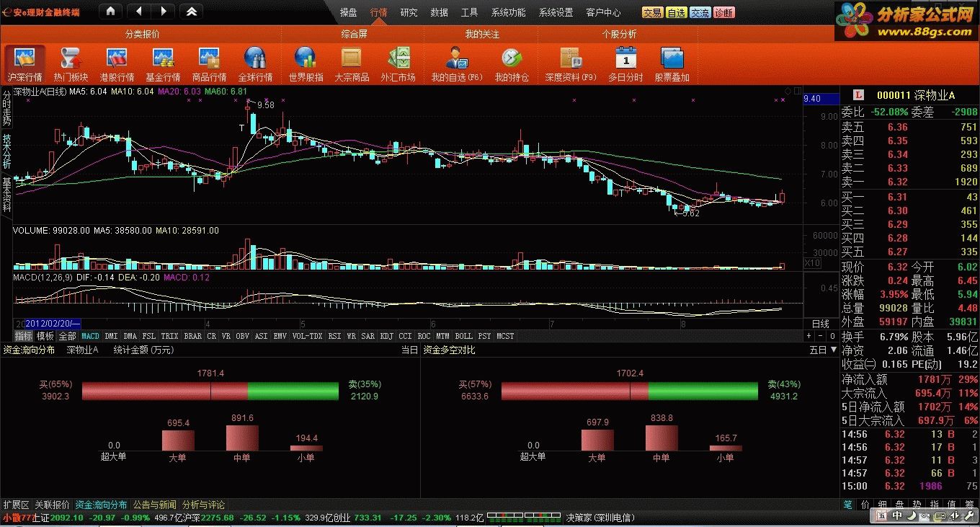Screen dimensions: 980x527
Task: Open the 关联报价 bottom tab
Action: (x=53, y=505)
